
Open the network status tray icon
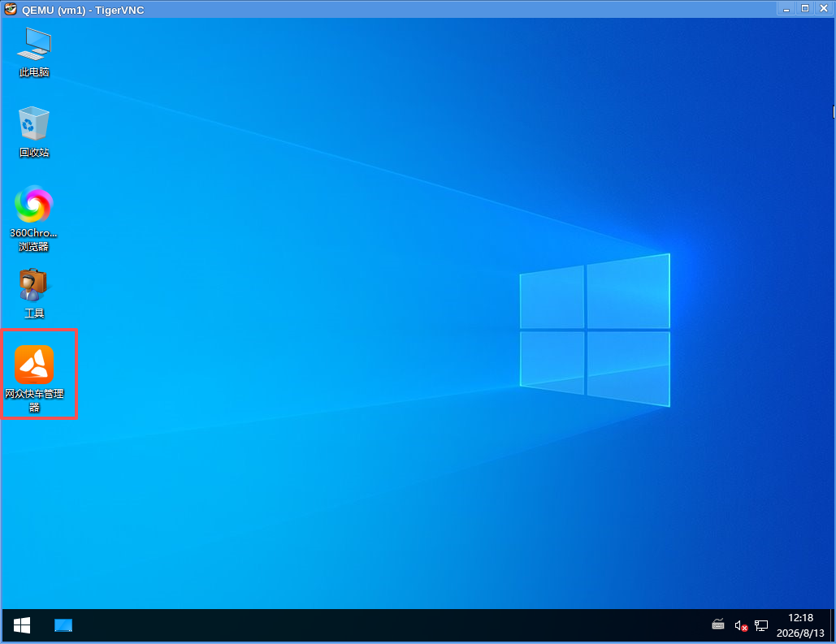click(x=761, y=626)
